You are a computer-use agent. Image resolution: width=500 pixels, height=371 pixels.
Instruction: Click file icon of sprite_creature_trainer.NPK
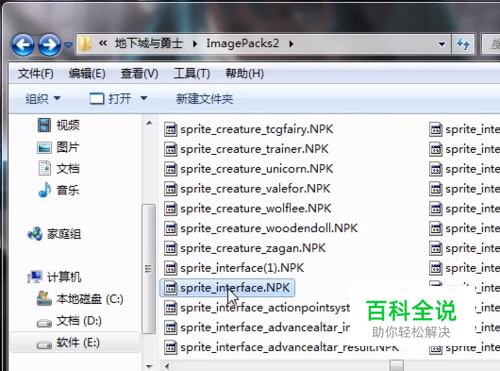[171, 149]
